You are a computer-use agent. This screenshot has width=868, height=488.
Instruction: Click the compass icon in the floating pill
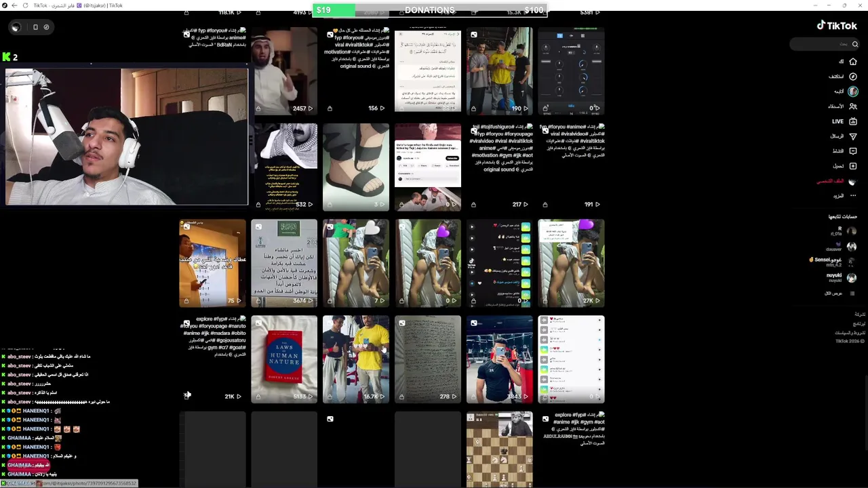pos(46,27)
